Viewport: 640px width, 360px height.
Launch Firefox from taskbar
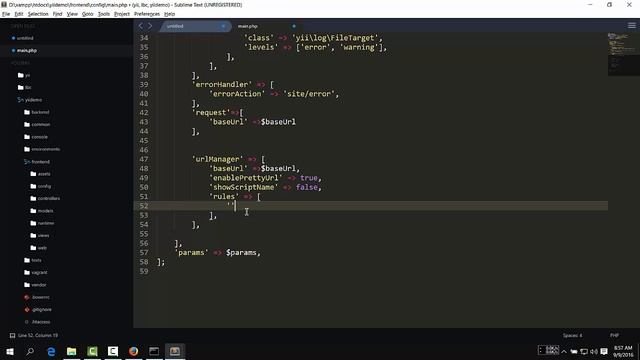pos(133,351)
